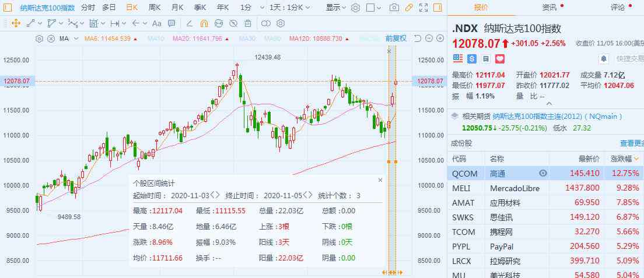Remove the MA indicator with X icon
This screenshot has width=644, height=278.
[x=51, y=38]
